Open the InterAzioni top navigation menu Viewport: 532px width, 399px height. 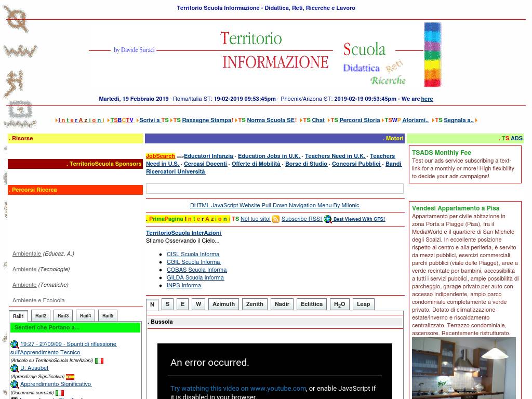tap(81, 121)
